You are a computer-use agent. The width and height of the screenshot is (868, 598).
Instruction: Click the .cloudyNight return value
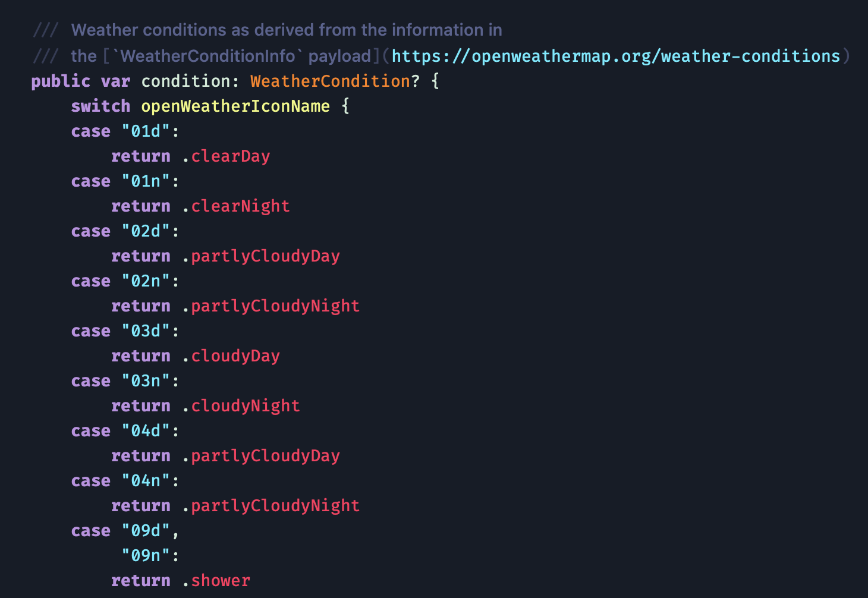pyautogui.click(x=241, y=405)
